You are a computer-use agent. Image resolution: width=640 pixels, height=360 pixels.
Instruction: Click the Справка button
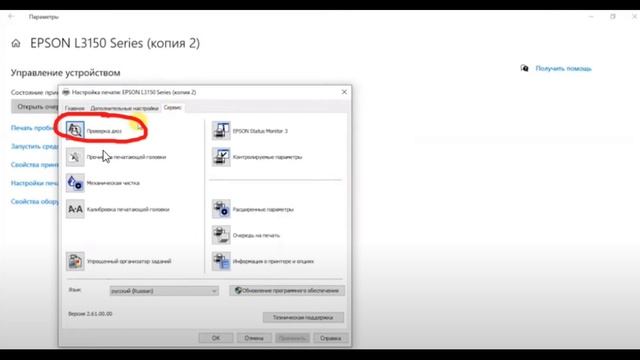330,338
